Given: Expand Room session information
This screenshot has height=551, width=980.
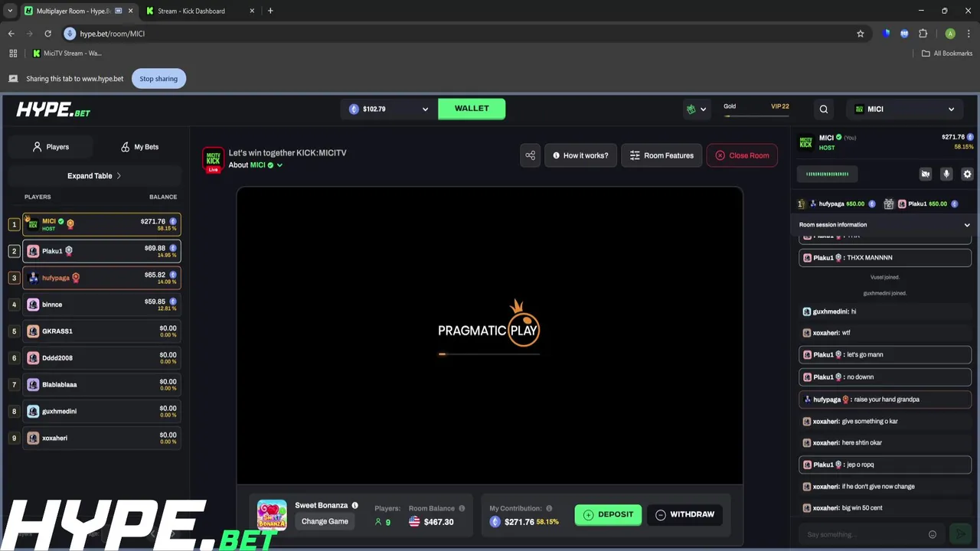Looking at the screenshot, I should click(x=884, y=225).
